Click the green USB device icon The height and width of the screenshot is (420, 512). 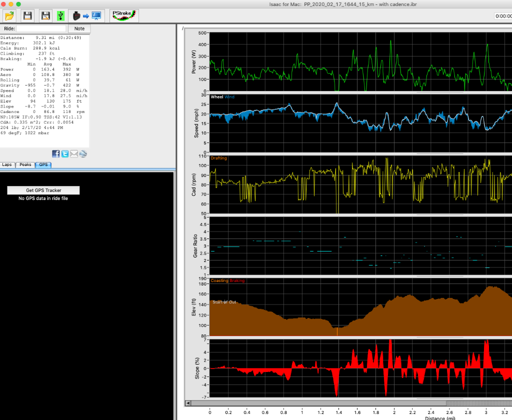click(x=60, y=15)
